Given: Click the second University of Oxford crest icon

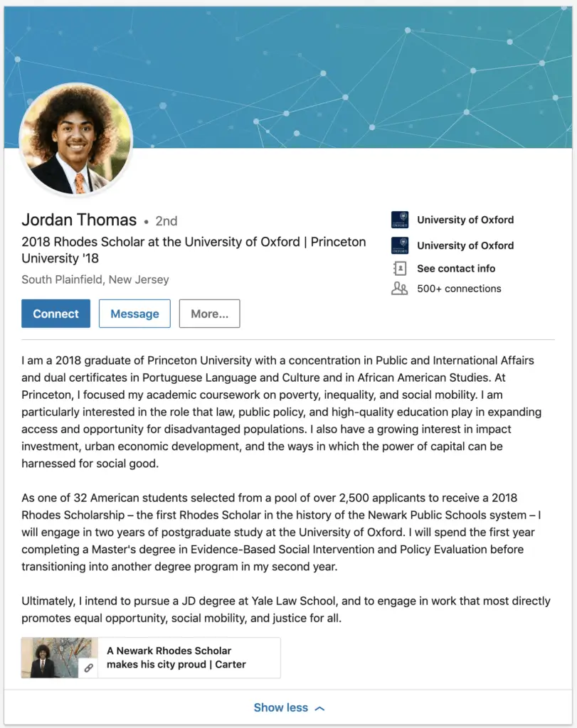Looking at the screenshot, I should [401, 245].
